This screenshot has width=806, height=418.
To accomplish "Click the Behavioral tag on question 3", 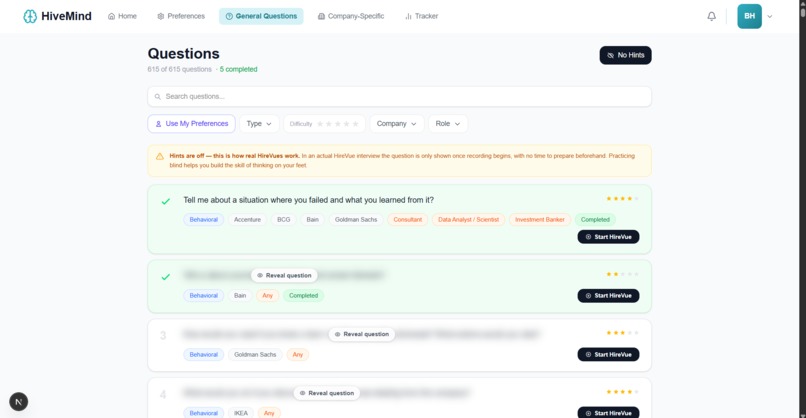I will click(x=204, y=355).
